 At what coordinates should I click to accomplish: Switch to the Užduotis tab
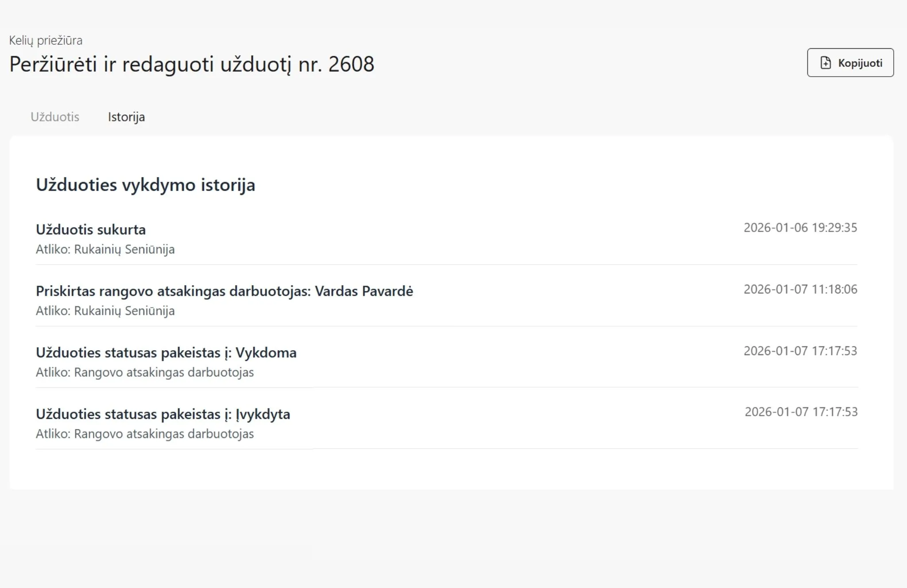click(x=55, y=117)
